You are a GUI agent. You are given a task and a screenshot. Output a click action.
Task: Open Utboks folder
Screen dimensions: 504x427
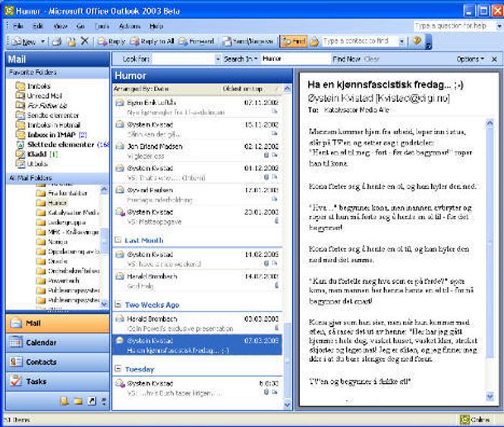pyautogui.click(x=32, y=164)
